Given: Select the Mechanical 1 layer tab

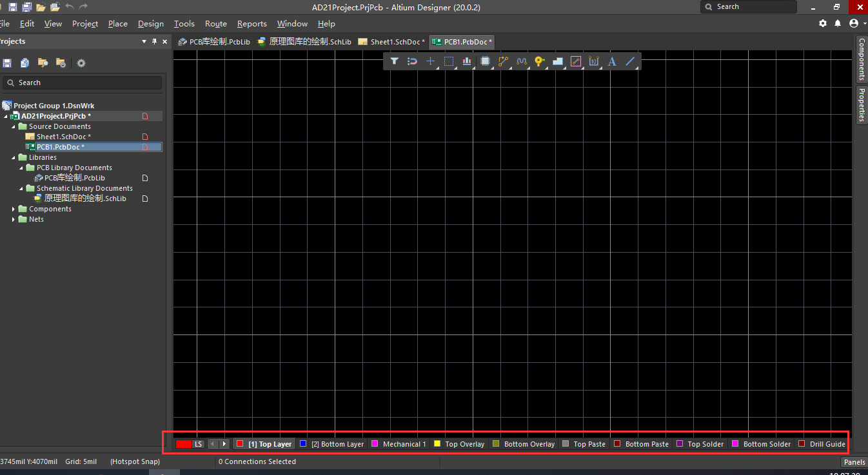Looking at the screenshot, I should tap(399, 443).
